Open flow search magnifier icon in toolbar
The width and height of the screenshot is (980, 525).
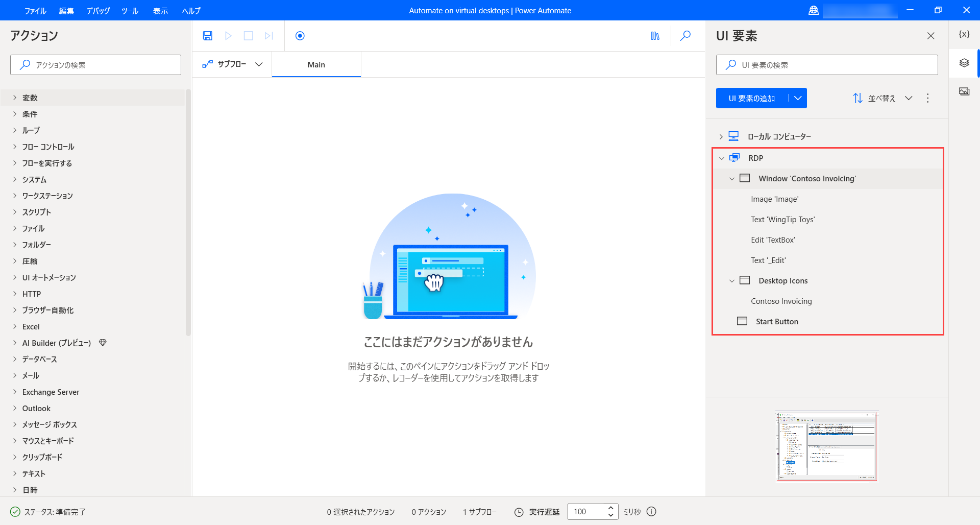tap(685, 36)
